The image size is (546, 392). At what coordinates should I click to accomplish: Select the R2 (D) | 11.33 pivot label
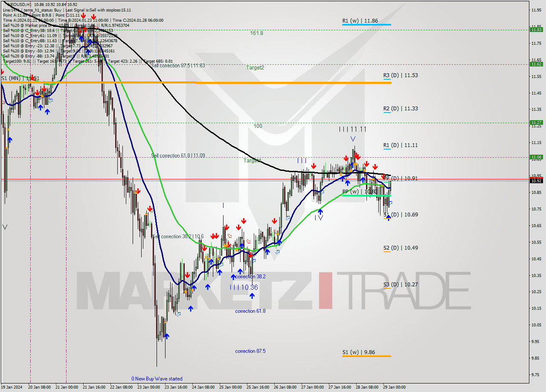click(400, 108)
